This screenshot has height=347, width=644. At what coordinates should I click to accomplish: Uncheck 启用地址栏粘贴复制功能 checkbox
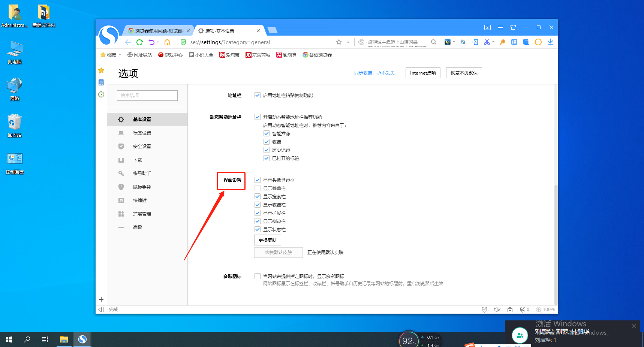point(258,95)
